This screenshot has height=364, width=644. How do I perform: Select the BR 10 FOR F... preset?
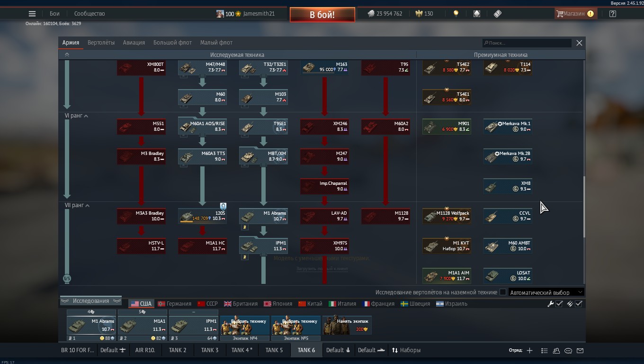point(78,350)
